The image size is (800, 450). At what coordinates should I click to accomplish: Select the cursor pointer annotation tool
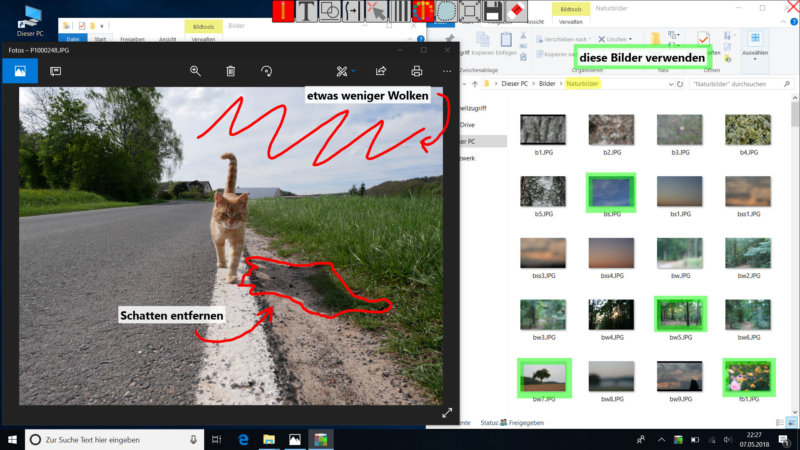(376, 11)
